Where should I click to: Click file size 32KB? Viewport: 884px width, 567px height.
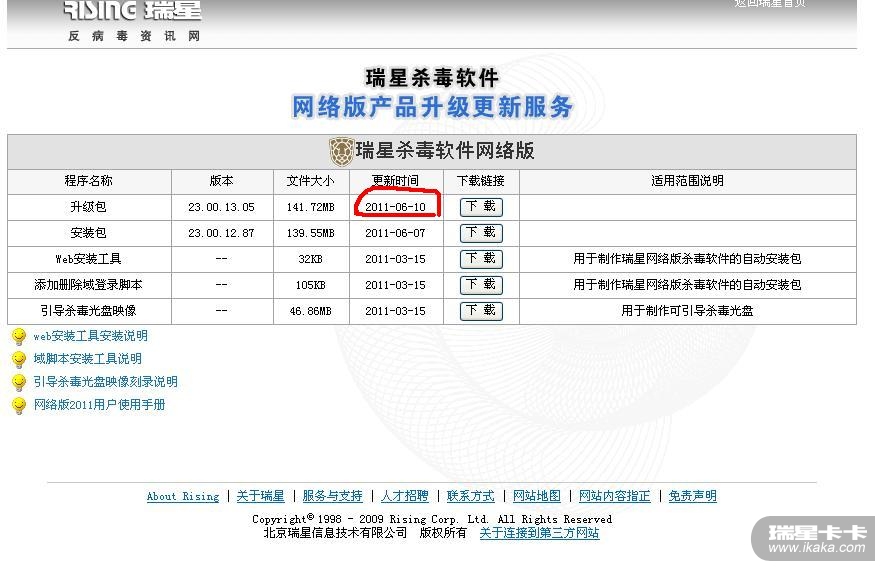(311, 259)
